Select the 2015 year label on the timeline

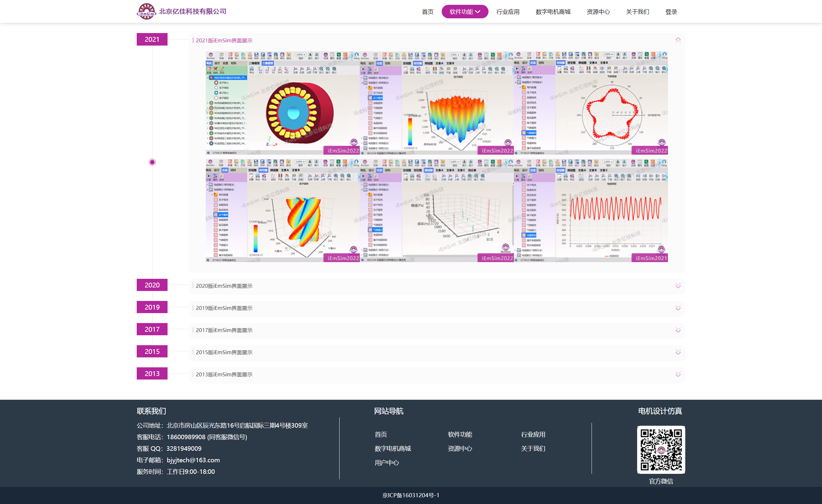pos(152,351)
